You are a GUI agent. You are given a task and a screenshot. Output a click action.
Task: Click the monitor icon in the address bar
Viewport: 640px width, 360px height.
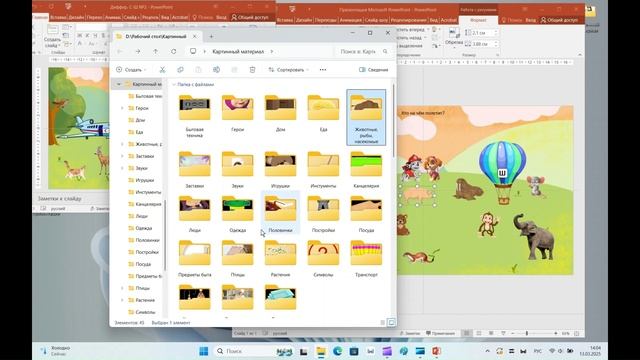[x=193, y=51]
